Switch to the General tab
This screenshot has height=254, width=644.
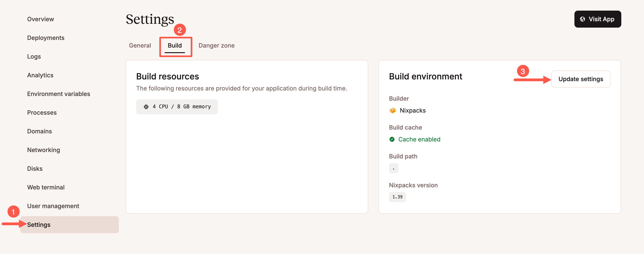[x=140, y=45]
